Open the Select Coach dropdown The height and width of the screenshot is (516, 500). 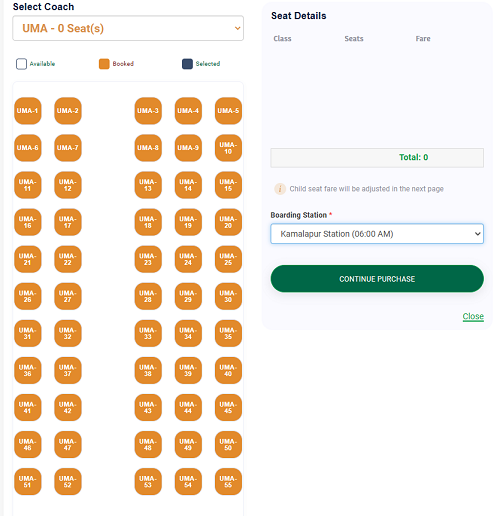coord(128,28)
